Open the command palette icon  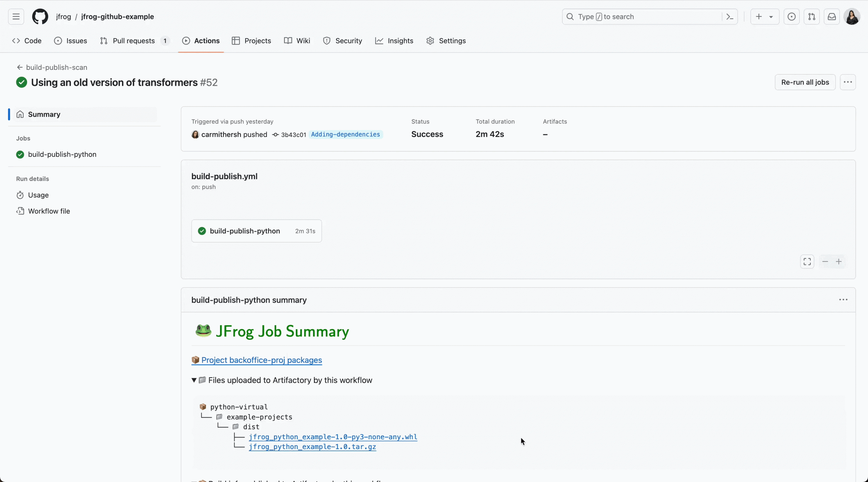730,17
